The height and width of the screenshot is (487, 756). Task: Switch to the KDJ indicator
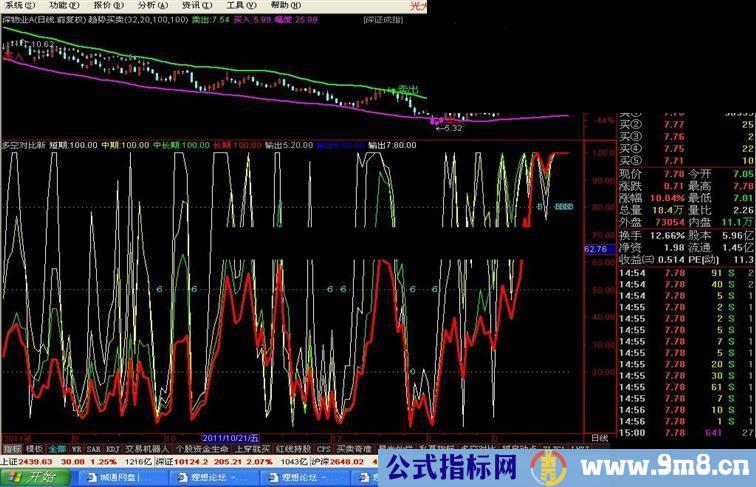(110, 449)
